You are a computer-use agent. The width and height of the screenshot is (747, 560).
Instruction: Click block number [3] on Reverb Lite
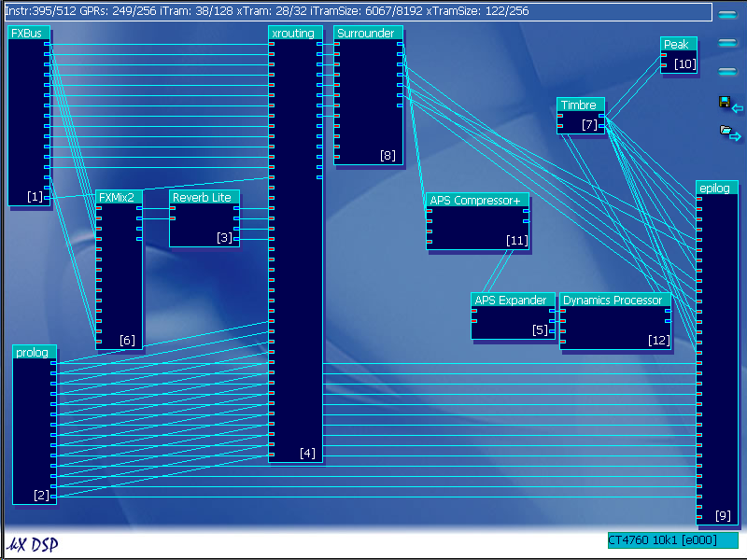pos(224,237)
